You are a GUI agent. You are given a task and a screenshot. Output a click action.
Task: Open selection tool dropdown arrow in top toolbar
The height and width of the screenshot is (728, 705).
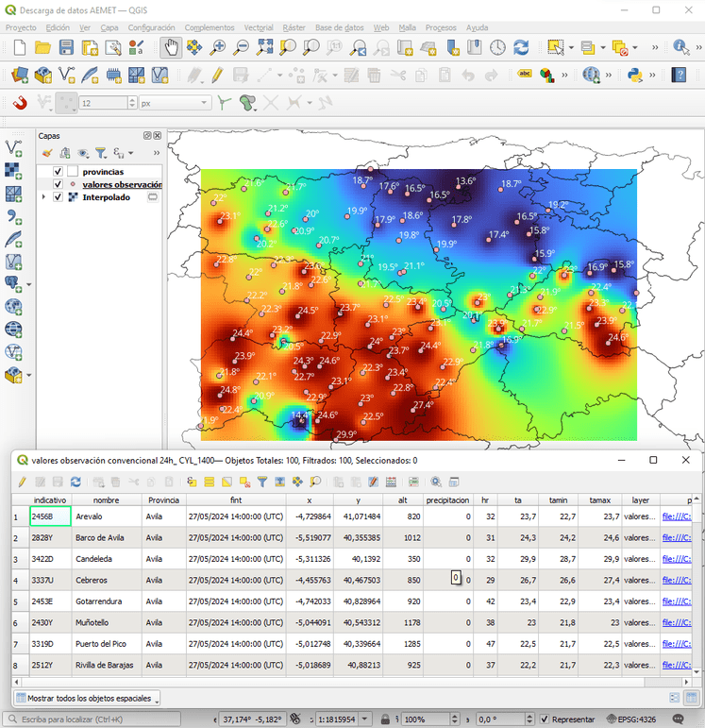(571, 47)
